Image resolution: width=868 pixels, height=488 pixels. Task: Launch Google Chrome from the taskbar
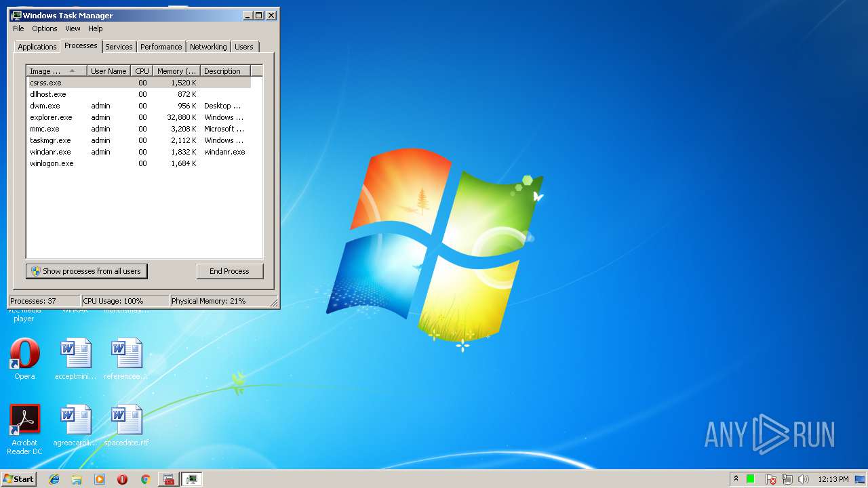[x=145, y=479]
